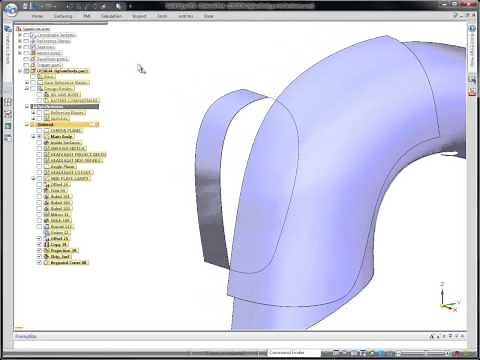The height and width of the screenshot is (360, 480).
Task: Expand the Main Body node
Action: pos(33,137)
